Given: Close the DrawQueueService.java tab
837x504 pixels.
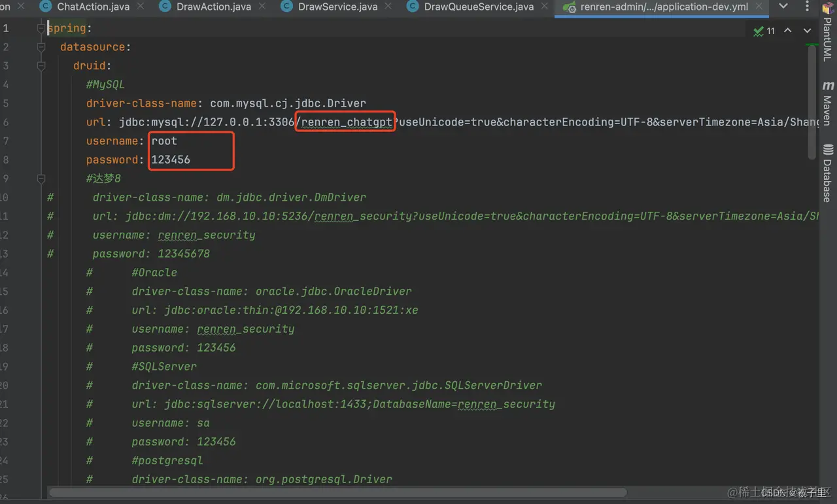Looking at the screenshot, I should coord(546,7).
